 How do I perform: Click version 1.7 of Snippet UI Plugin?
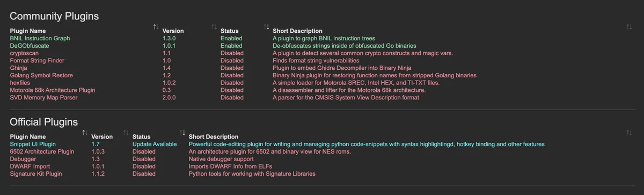[x=96, y=145]
